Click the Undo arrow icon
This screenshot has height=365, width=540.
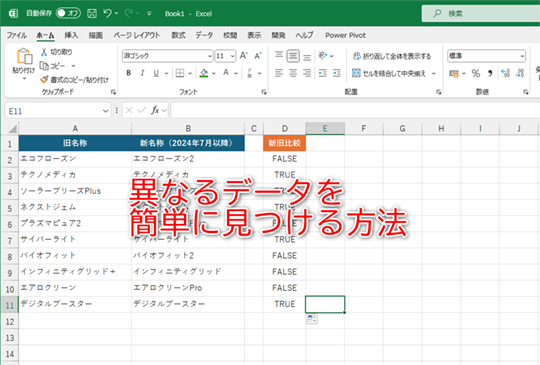coord(107,13)
